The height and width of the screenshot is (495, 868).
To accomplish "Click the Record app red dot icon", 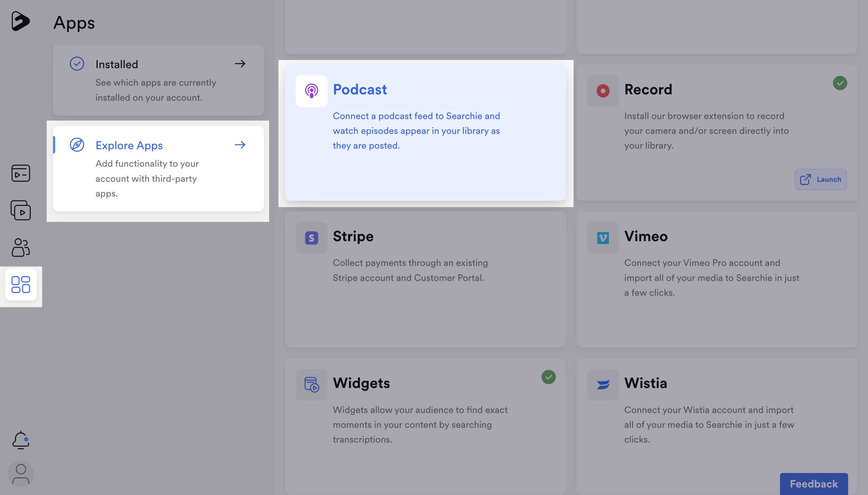I will (x=602, y=91).
